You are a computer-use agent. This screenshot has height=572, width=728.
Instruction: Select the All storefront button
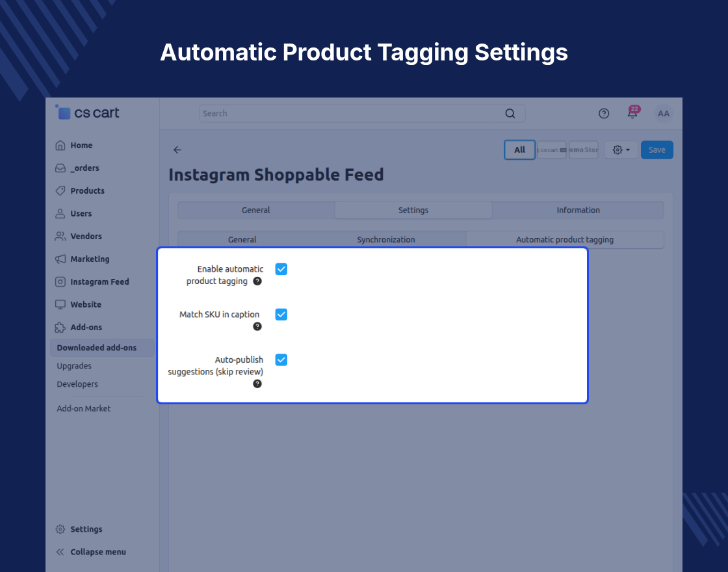[x=519, y=150]
